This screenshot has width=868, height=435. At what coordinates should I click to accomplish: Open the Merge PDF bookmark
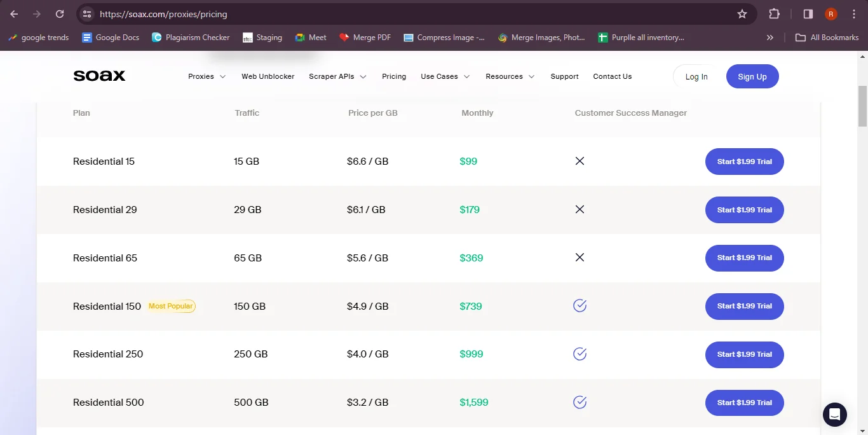click(x=365, y=38)
